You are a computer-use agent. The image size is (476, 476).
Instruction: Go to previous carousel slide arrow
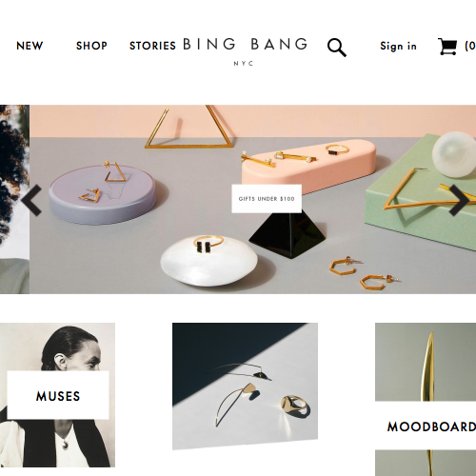pos(31,200)
